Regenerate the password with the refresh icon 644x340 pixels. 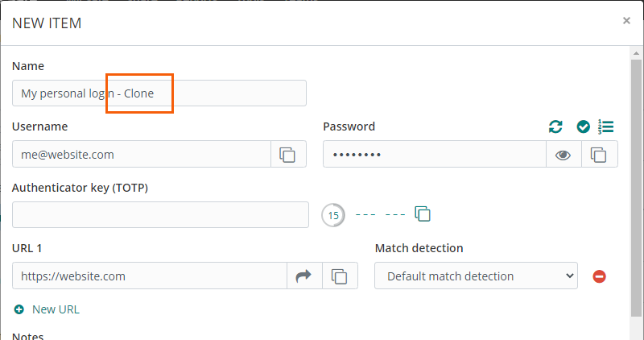(x=555, y=126)
